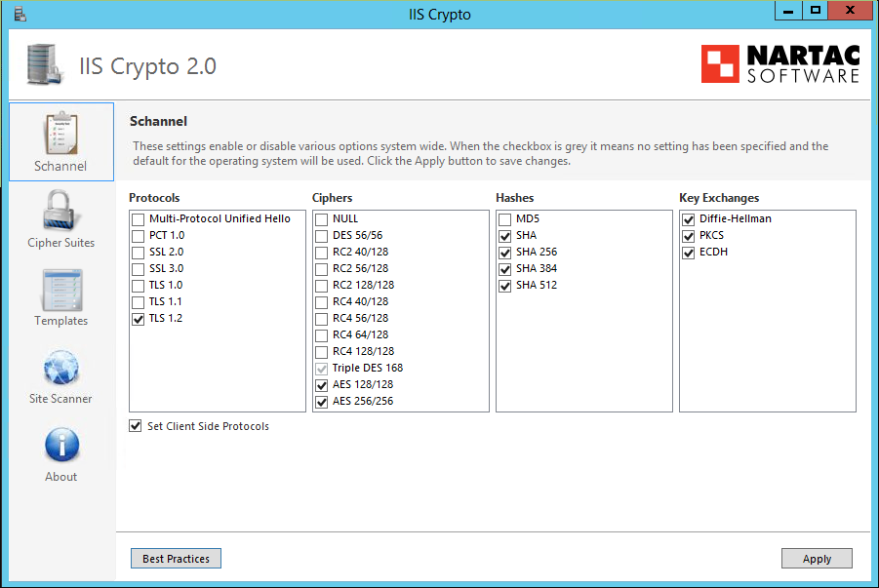Open the Templates section icon
The width and height of the screenshot is (879, 588).
[x=61, y=290]
